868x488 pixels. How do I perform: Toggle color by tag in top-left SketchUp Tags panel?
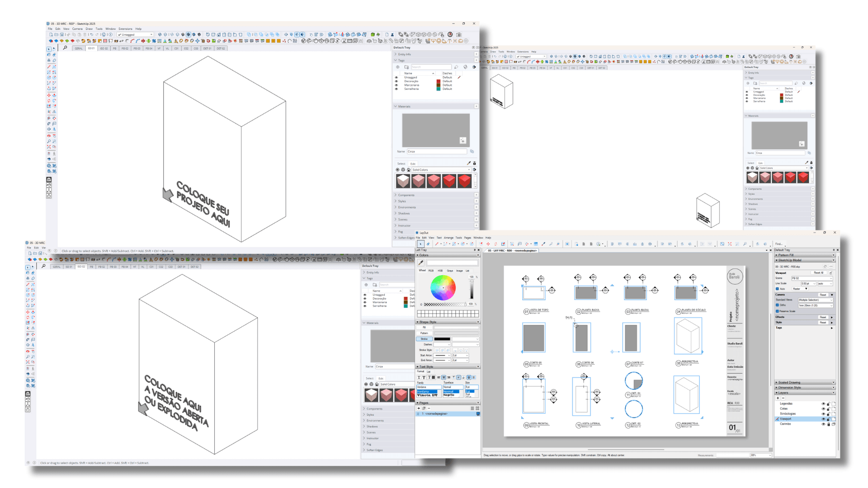point(465,67)
